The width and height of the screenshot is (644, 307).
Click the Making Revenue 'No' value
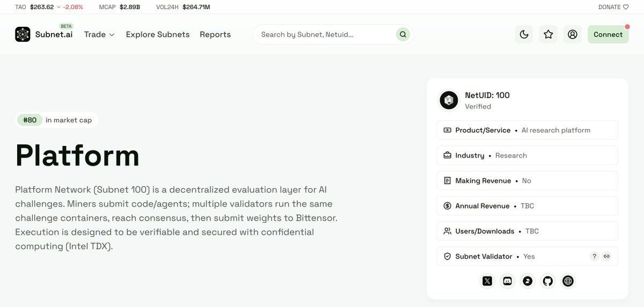(526, 181)
